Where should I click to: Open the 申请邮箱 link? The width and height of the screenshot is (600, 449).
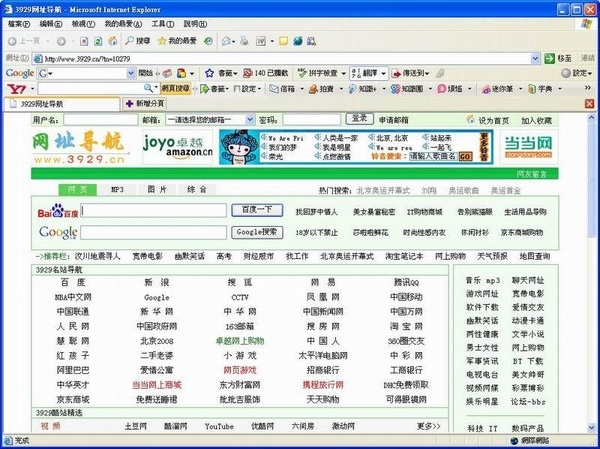pyautogui.click(x=394, y=120)
